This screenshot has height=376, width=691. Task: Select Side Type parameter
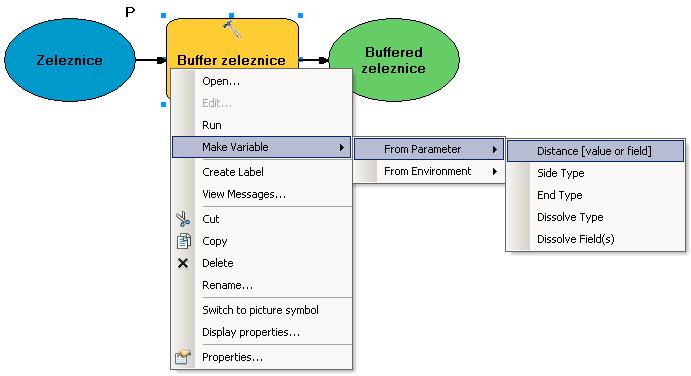pyautogui.click(x=595, y=173)
